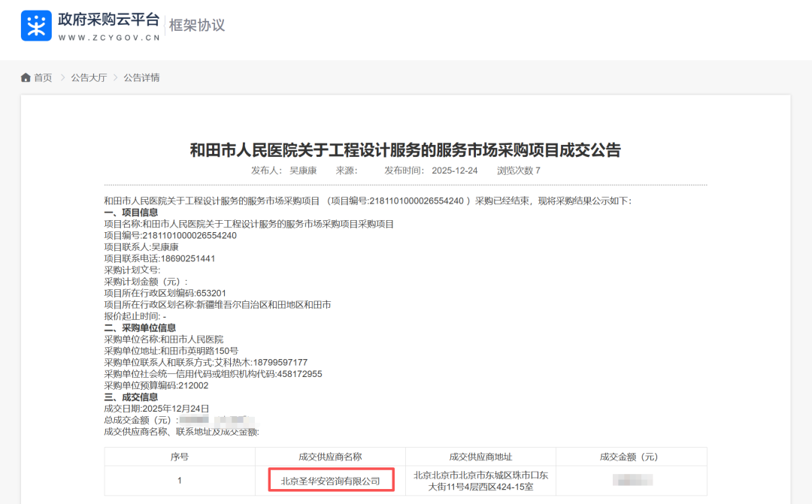812x504 pixels.
Task: Click the blurred amount cell under 成交金额
Action: click(x=631, y=480)
